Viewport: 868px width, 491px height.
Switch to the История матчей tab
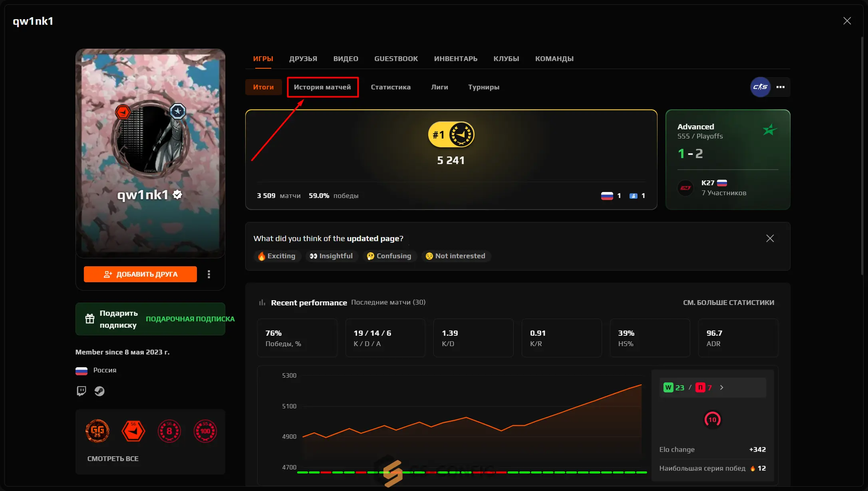pyautogui.click(x=322, y=87)
